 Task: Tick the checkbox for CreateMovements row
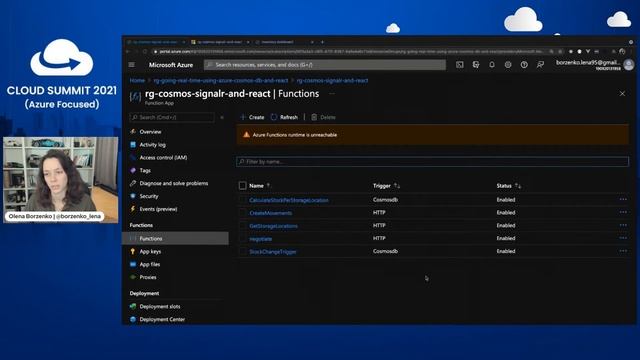point(242,213)
